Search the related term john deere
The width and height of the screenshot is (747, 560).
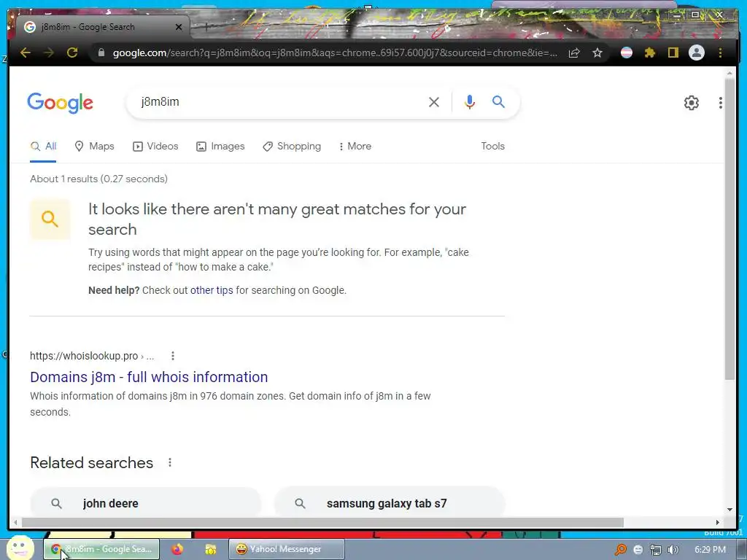tap(146, 503)
